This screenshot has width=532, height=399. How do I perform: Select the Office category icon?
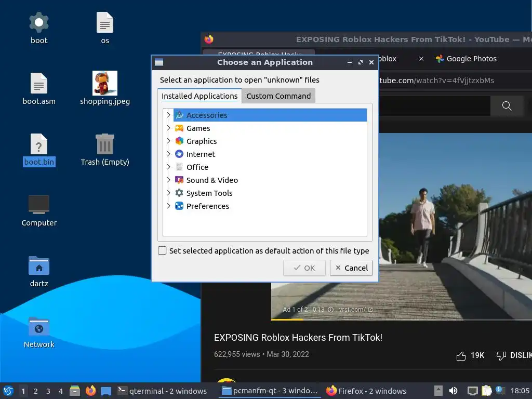click(x=179, y=167)
